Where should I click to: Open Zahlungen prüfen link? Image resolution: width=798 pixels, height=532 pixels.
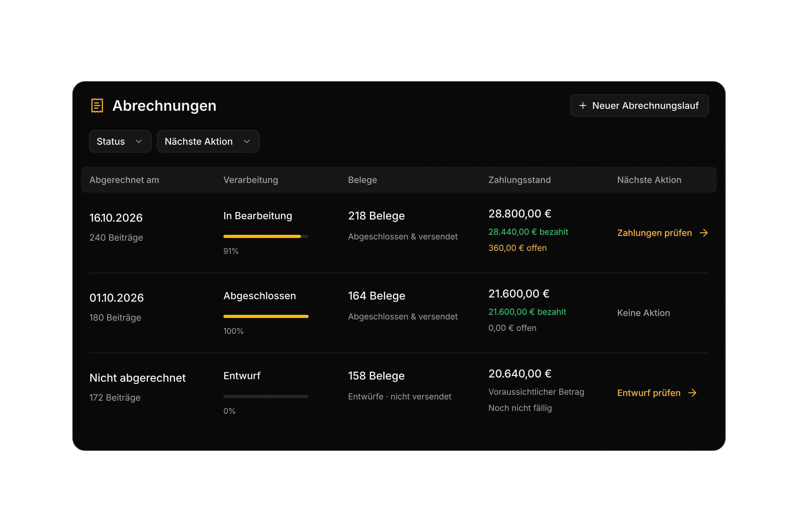662,233
